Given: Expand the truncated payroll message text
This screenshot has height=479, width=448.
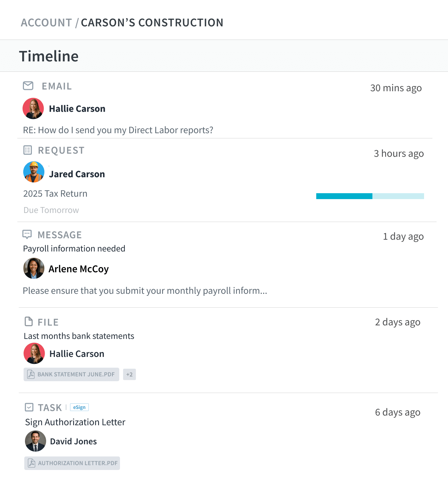Looking at the screenshot, I should click(145, 291).
